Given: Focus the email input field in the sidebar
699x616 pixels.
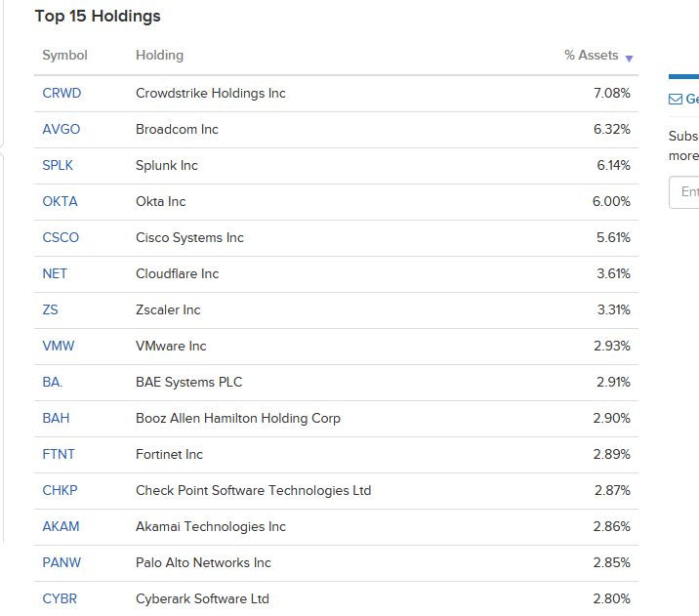Looking at the screenshot, I should pos(684,192).
